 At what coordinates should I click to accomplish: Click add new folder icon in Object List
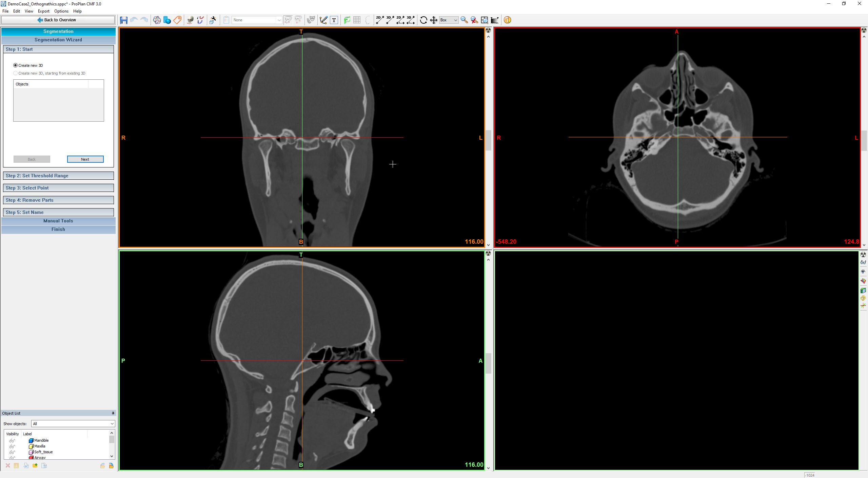point(35,465)
